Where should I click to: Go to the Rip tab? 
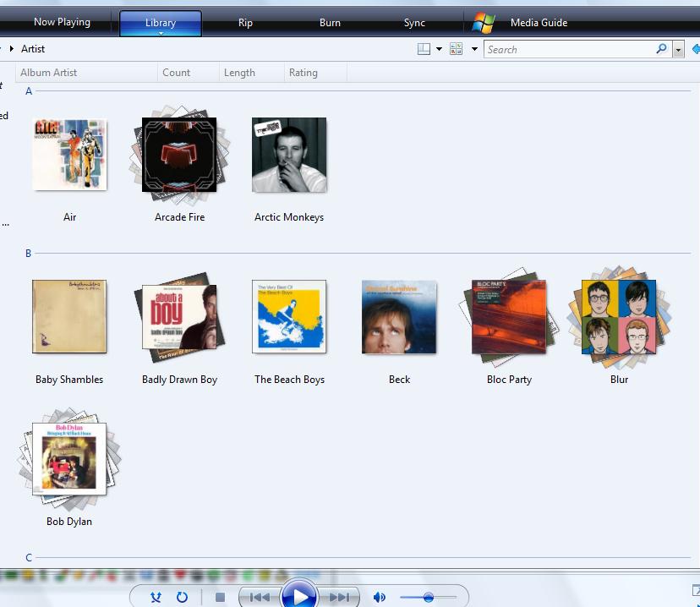245,22
